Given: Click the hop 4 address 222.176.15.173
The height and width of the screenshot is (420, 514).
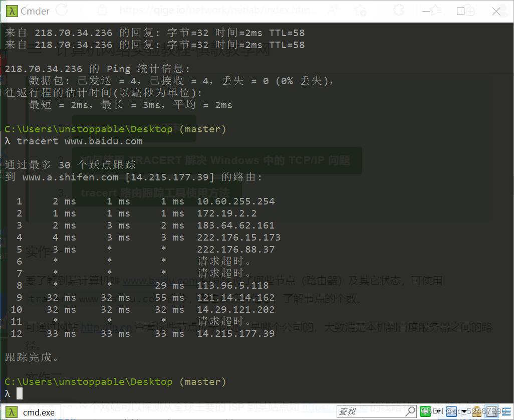Looking at the screenshot, I should pos(238,238).
